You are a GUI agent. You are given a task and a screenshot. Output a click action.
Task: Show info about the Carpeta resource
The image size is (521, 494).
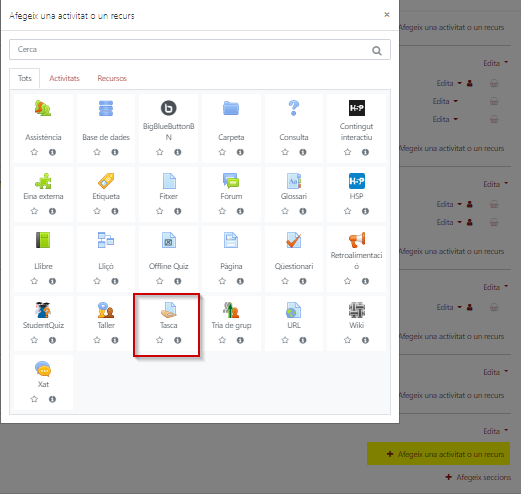point(240,152)
